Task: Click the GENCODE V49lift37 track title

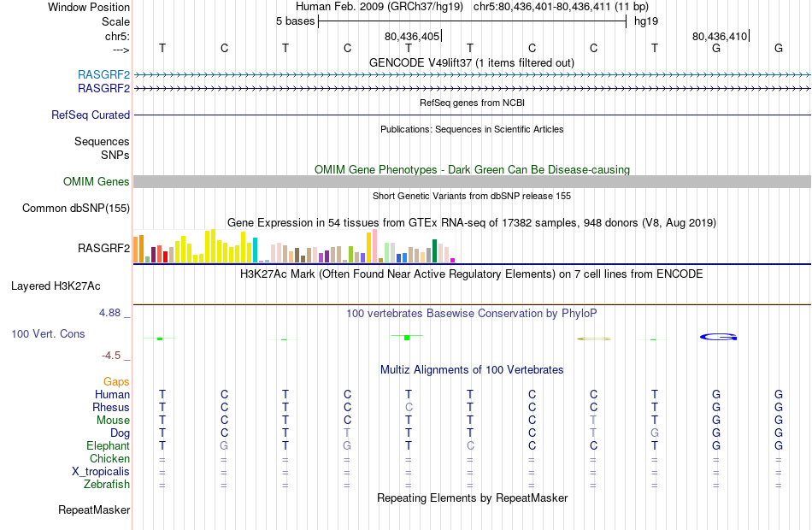Action: 472,63
